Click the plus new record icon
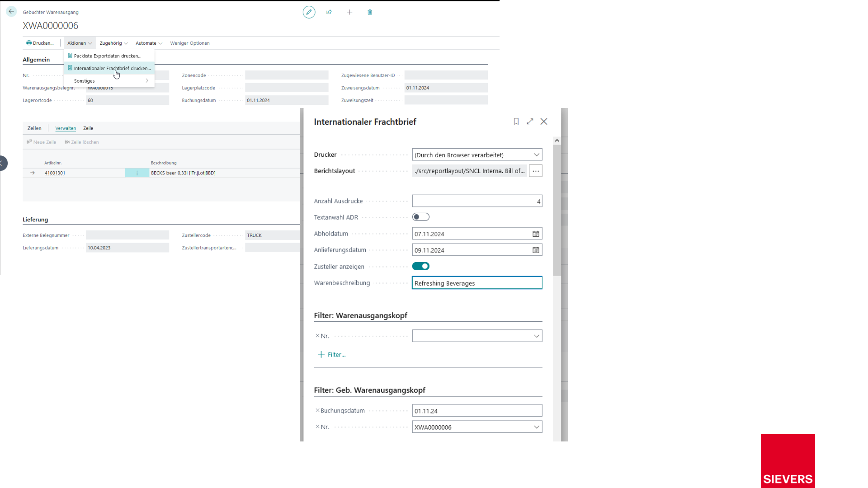868x488 pixels. click(349, 12)
